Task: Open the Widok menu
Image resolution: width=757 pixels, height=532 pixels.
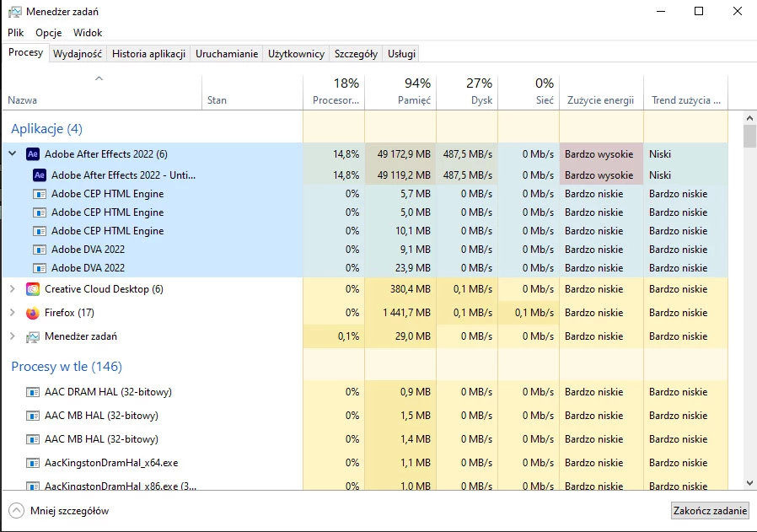Action: pyautogui.click(x=88, y=33)
